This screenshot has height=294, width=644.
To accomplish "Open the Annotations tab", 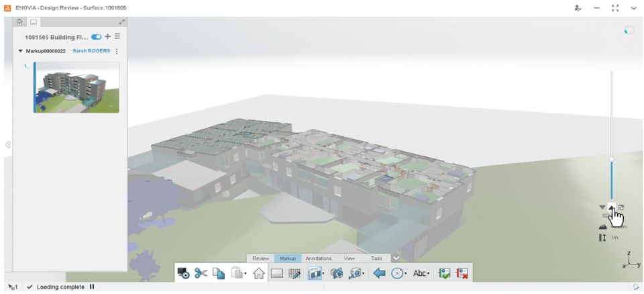I will tap(319, 258).
